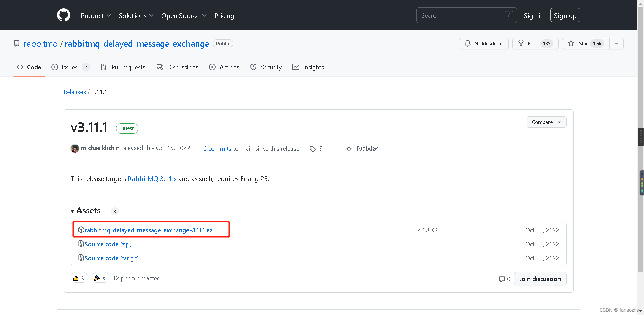Click the slash shortcut icon in Search
Viewport: 644px width, 315px height.
pyautogui.click(x=509, y=15)
